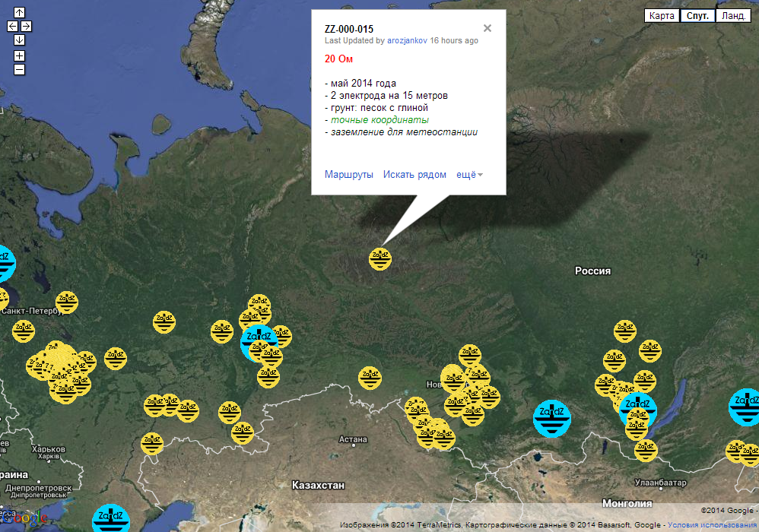Screen dimensions: 759x532
Task: Open arozjankov user profile link
Action: (408, 41)
